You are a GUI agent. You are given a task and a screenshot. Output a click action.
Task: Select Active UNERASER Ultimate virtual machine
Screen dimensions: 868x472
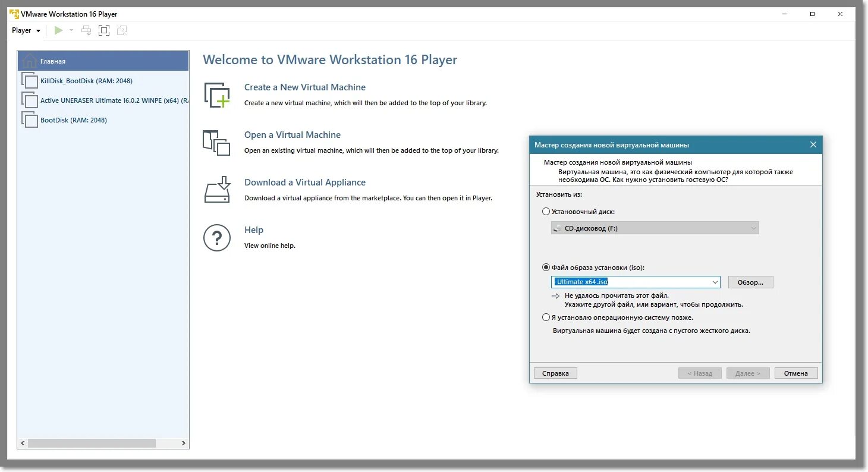pos(103,100)
